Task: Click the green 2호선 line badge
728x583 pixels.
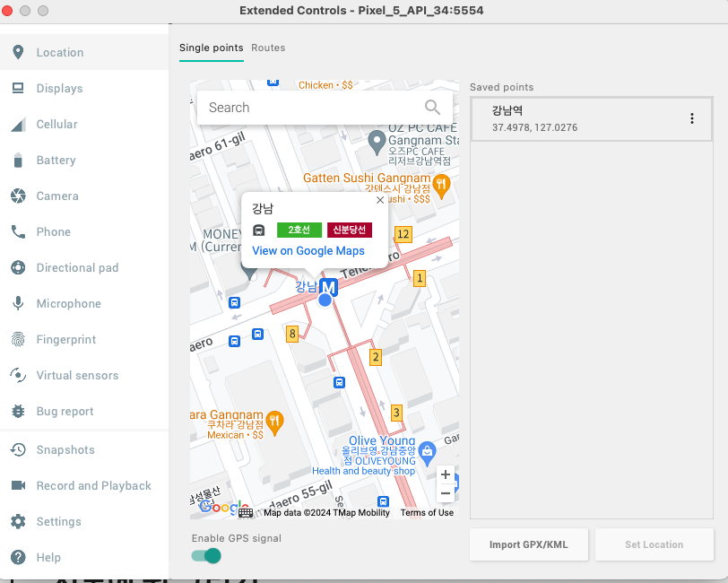Action: (299, 230)
